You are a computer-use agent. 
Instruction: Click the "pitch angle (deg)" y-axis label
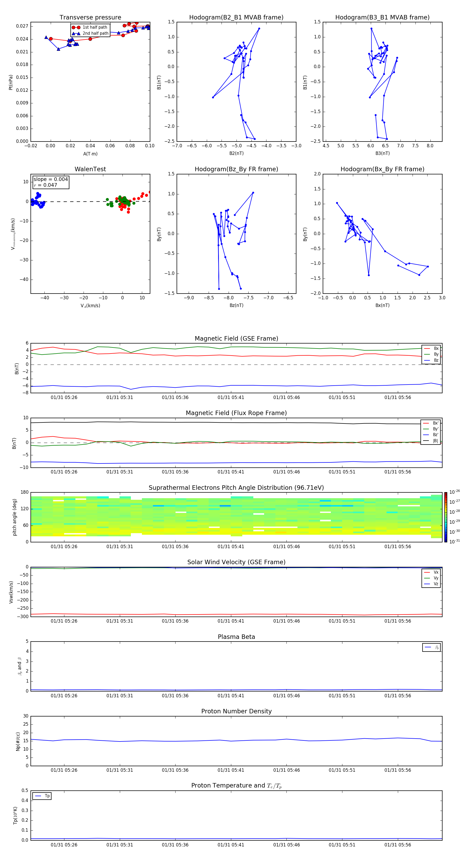pyautogui.click(x=15, y=517)
